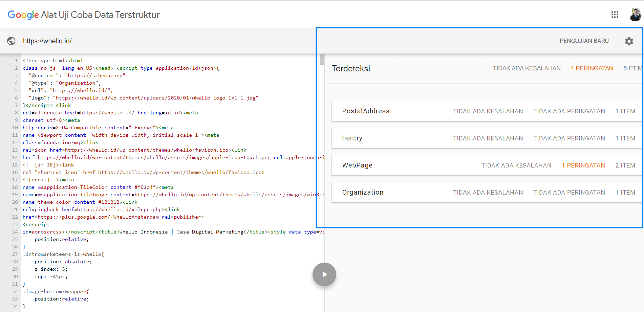Screen dimensions: 644x312
Task: Click line number 24 in the gutter
Action: point(15,232)
